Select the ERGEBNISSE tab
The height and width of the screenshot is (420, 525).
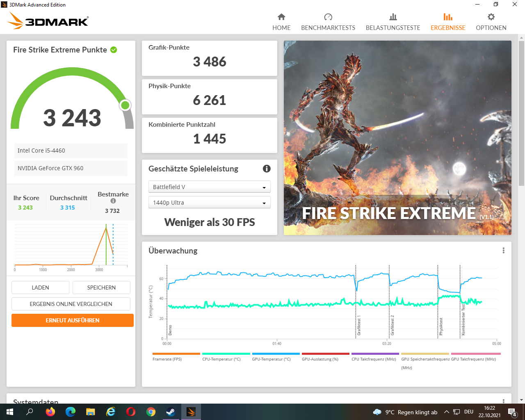(x=448, y=22)
